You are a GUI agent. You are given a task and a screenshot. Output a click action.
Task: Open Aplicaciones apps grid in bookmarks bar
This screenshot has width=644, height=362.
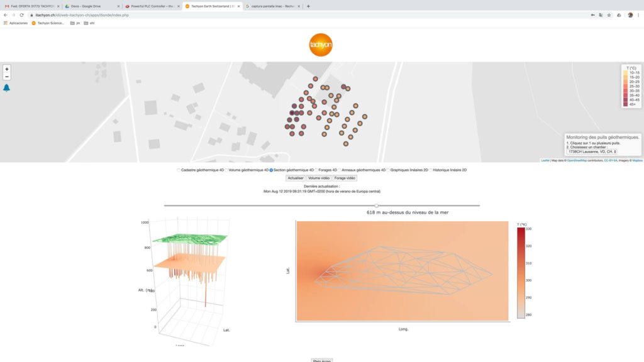click(16, 23)
